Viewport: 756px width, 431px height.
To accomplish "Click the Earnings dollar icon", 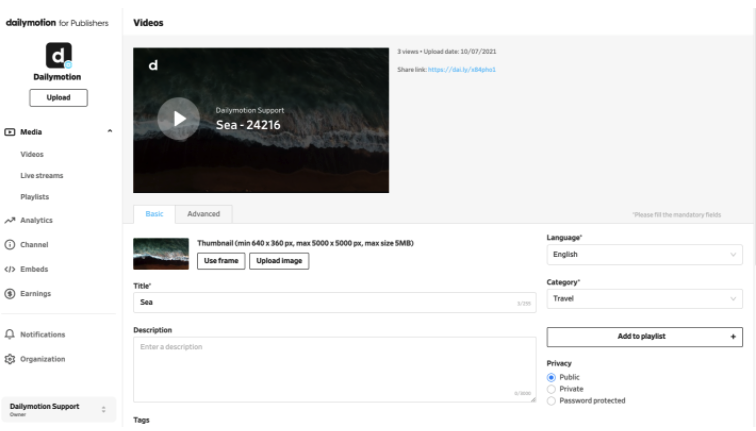I will point(10,294).
